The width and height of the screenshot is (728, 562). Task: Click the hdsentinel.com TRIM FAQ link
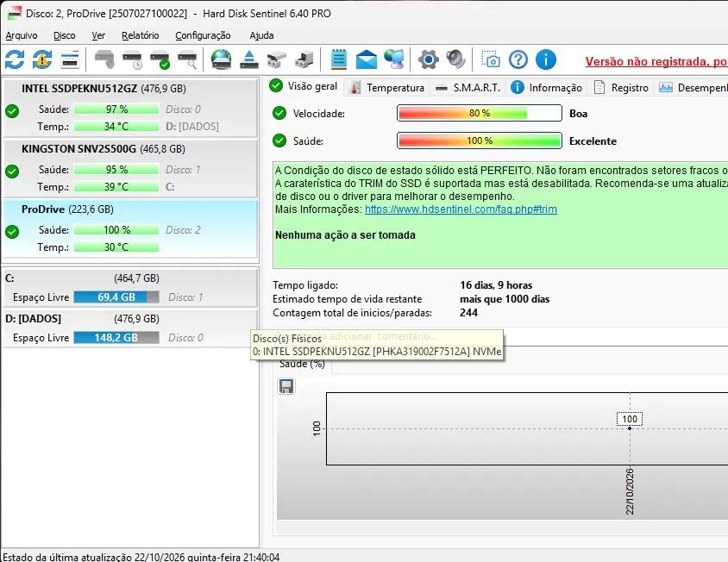click(x=461, y=209)
